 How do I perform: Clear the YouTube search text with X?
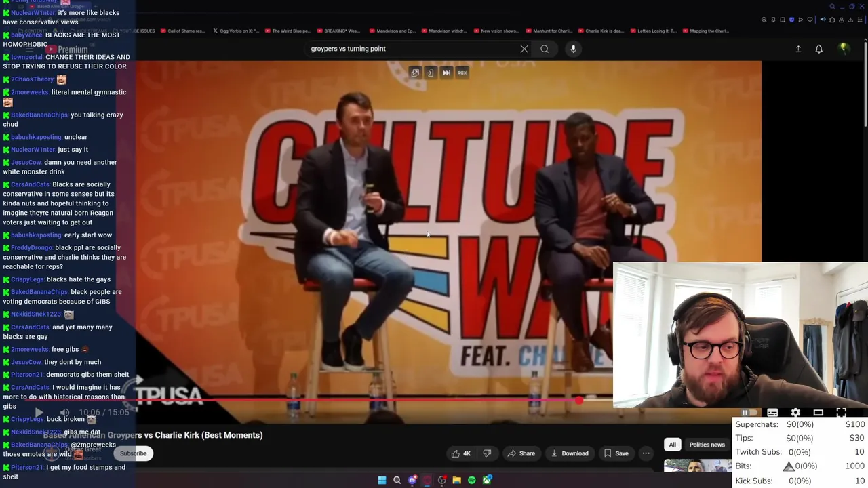pyautogui.click(x=524, y=49)
